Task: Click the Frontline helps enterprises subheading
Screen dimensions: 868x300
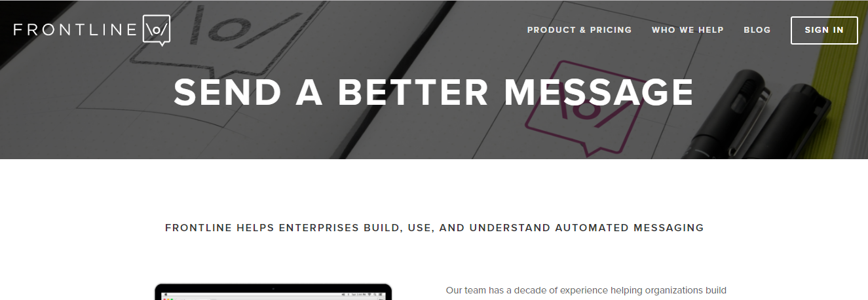Action: pyautogui.click(x=434, y=228)
